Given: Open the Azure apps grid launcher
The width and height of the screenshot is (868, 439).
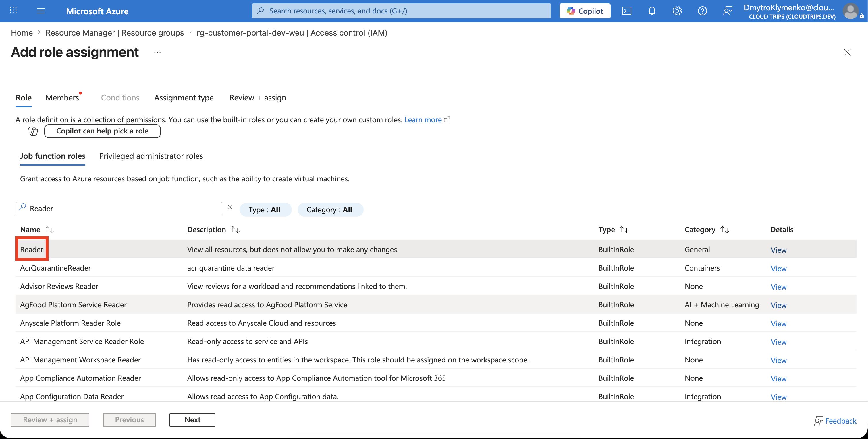Looking at the screenshot, I should coord(13,11).
